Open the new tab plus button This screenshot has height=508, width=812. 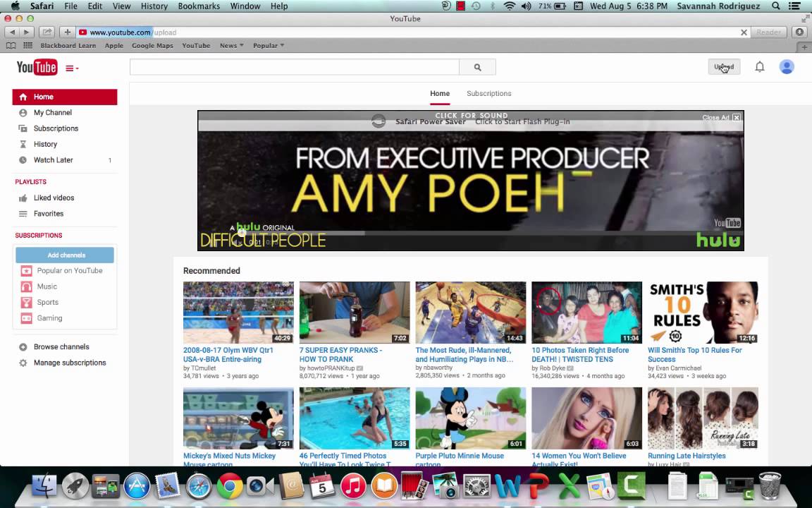click(x=804, y=47)
